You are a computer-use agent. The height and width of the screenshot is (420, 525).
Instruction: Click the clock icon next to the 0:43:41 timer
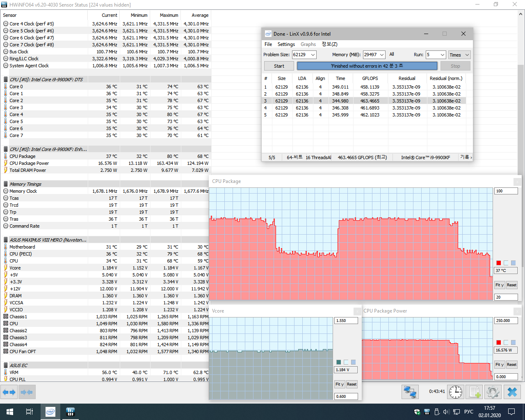pyautogui.click(x=455, y=392)
